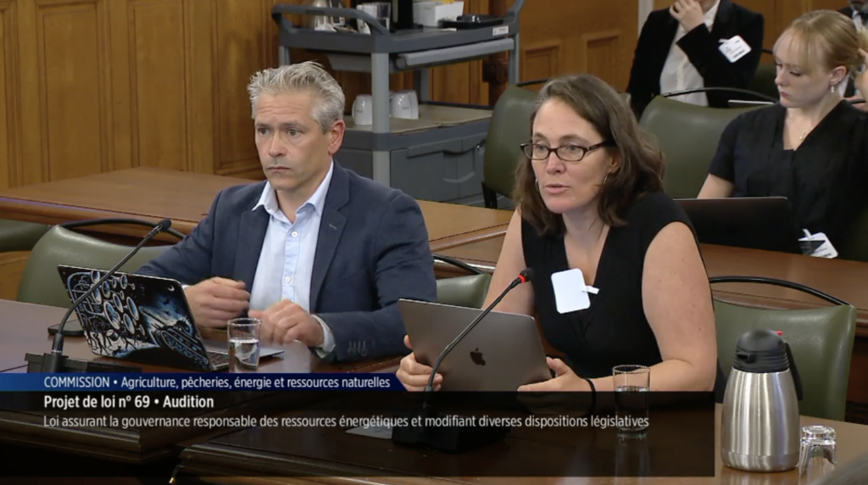Screen dimensions: 868x485
Task: Click the illustrated sticker laptop lid
Action: (135, 318)
